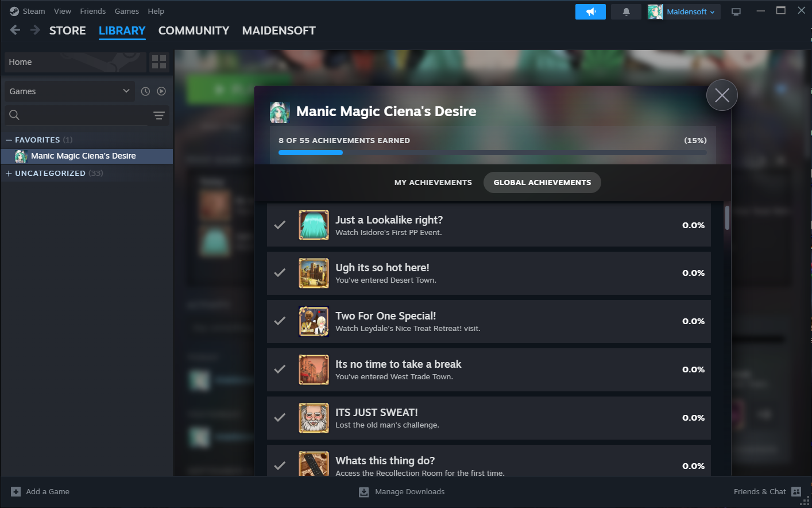Click the recent activity clock icon
The height and width of the screenshot is (508, 812).
(x=145, y=91)
